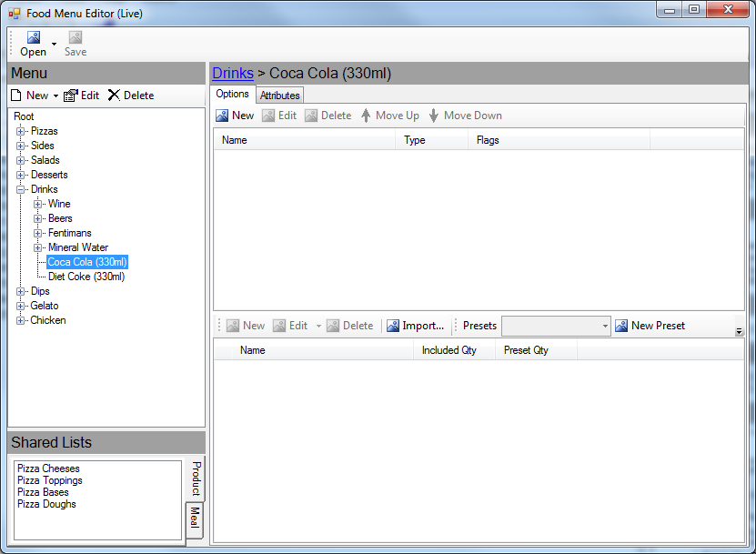The width and height of the screenshot is (756, 554).
Task: Select Pizza Toppings in Shared Lists
Action: click(x=49, y=480)
